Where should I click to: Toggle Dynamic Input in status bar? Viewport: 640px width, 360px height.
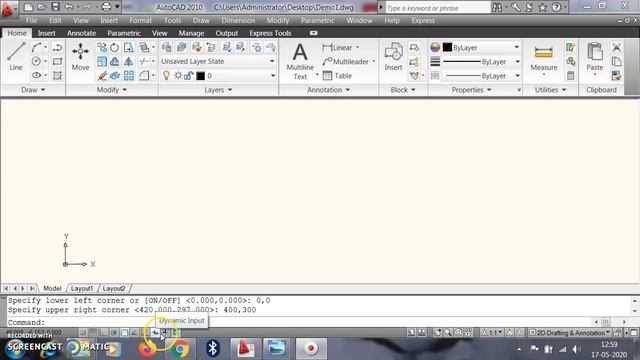coord(156,333)
